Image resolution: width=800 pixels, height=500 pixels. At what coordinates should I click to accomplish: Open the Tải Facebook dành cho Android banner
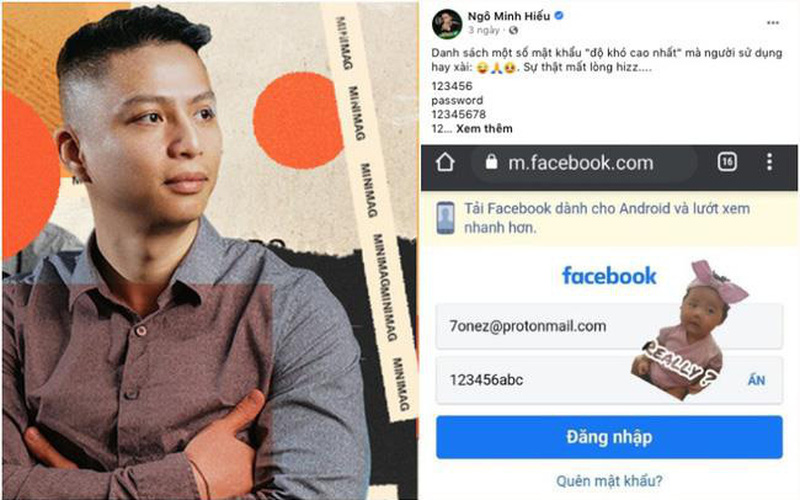(x=609, y=218)
